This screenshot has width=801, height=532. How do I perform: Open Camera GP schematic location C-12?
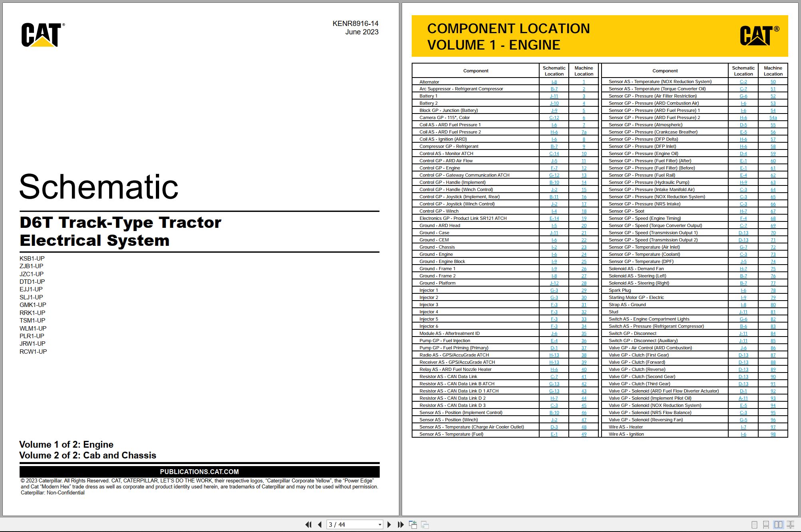click(x=554, y=118)
